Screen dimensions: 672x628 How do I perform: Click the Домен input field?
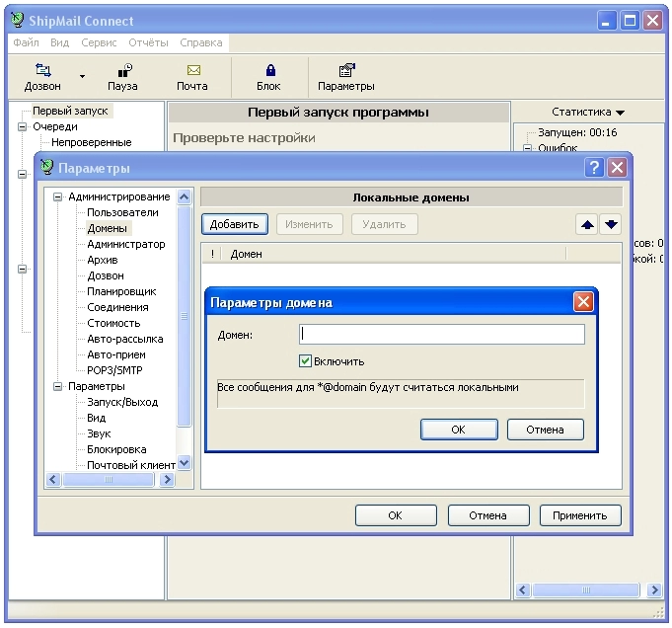pyautogui.click(x=441, y=334)
